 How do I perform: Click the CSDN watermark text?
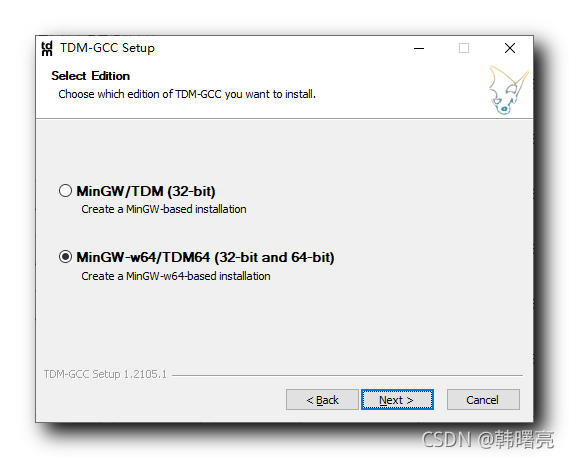488,439
